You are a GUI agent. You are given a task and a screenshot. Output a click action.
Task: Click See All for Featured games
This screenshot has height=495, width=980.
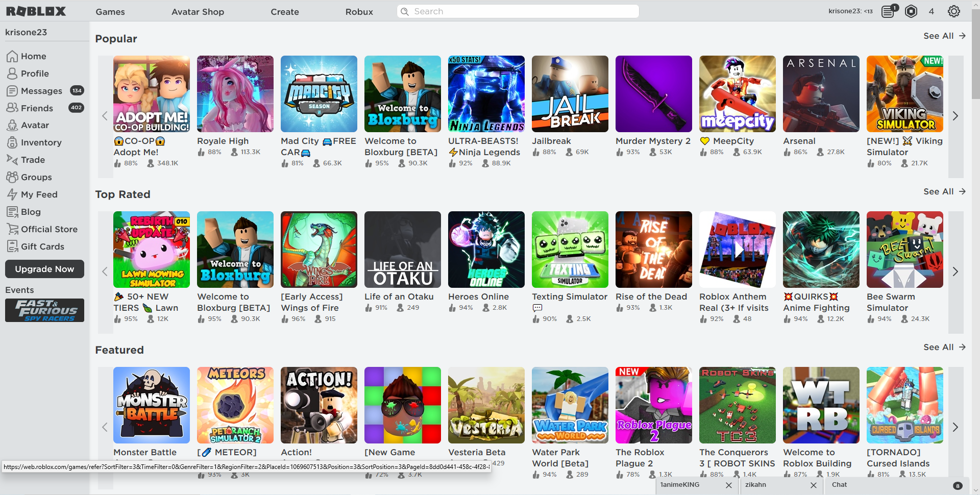(944, 347)
